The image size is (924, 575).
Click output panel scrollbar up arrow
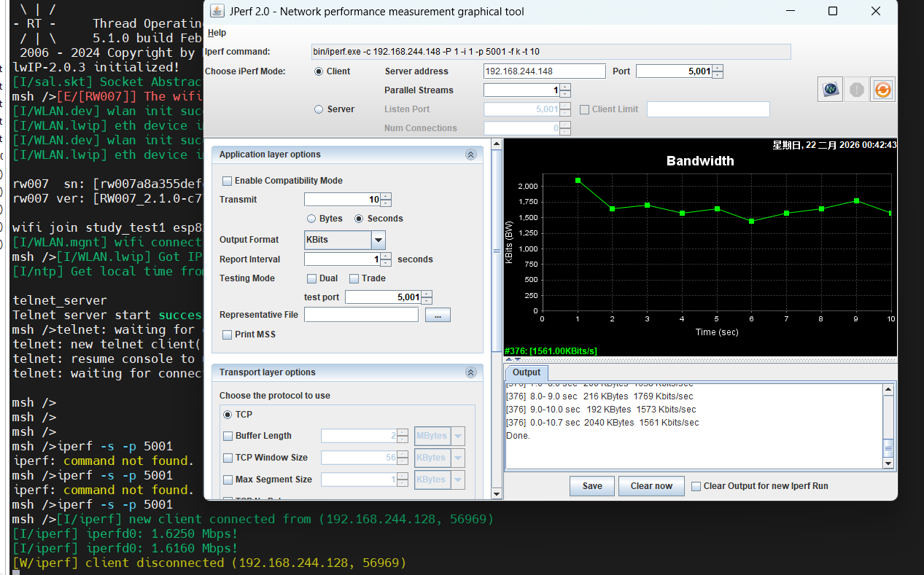pyautogui.click(x=888, y=390)
